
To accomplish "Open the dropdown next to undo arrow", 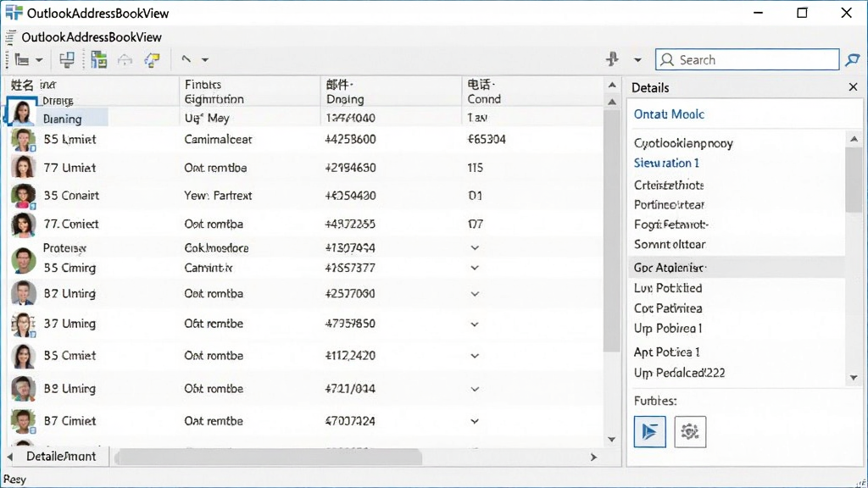I will coord(205,60).
